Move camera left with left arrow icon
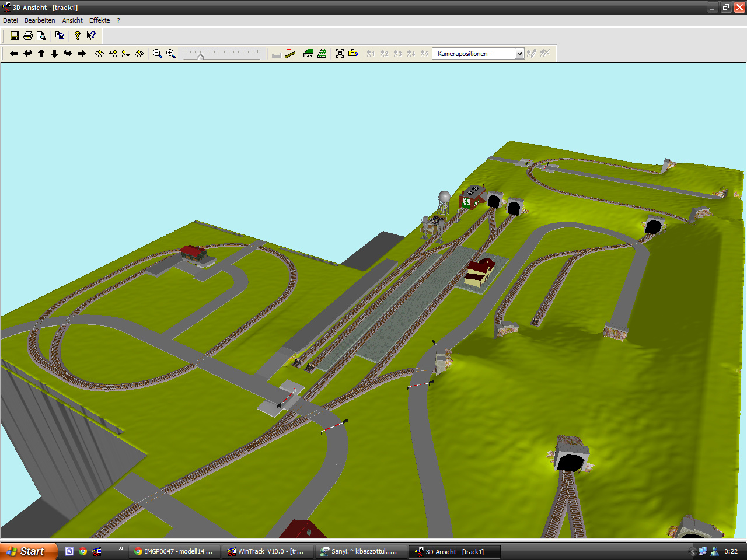Viewport: 747px width, 560px height. click(14, 53)
